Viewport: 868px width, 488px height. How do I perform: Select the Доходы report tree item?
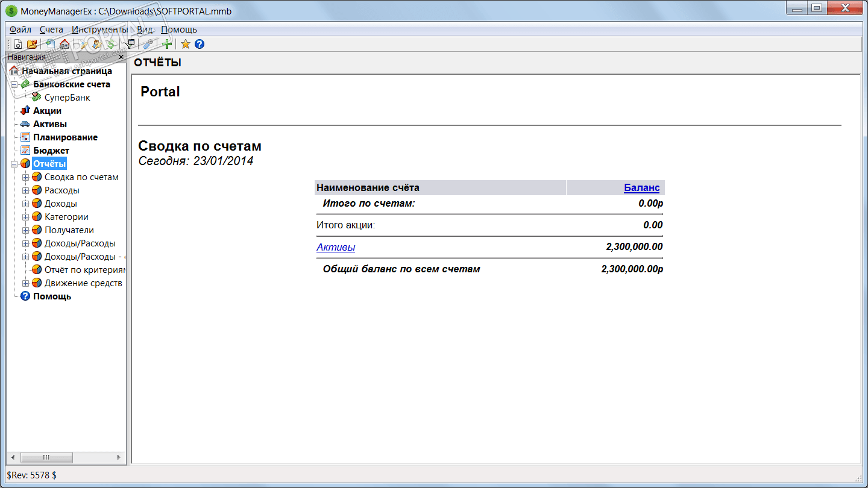click(61, 204)
